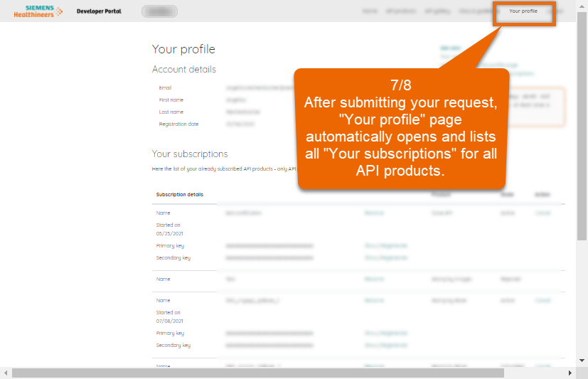Open the API gallery navigation item
Image resolution: width=588 pixels, height=379 pixels.
[x=437, y=11]
